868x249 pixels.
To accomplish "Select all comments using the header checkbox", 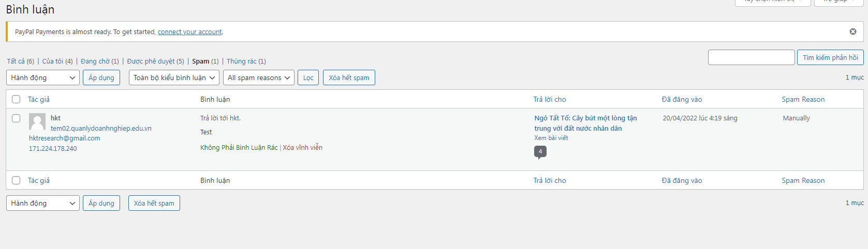I will coord(16,99).
